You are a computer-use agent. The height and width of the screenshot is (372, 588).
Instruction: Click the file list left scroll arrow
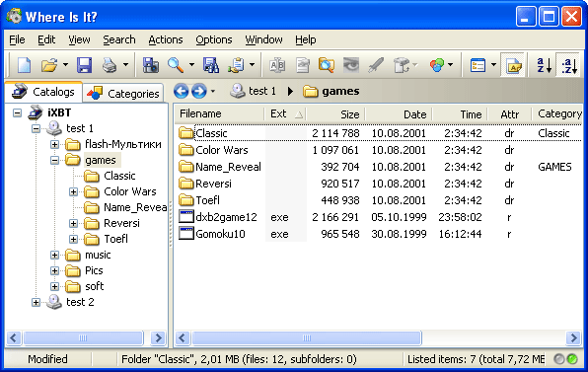(x=183, y=338)
